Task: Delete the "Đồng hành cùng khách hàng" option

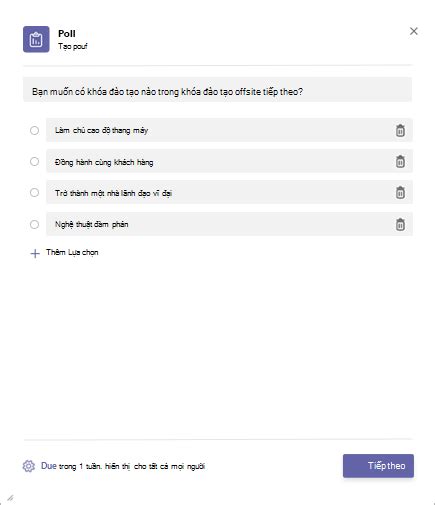Action: tap(400, 162)
